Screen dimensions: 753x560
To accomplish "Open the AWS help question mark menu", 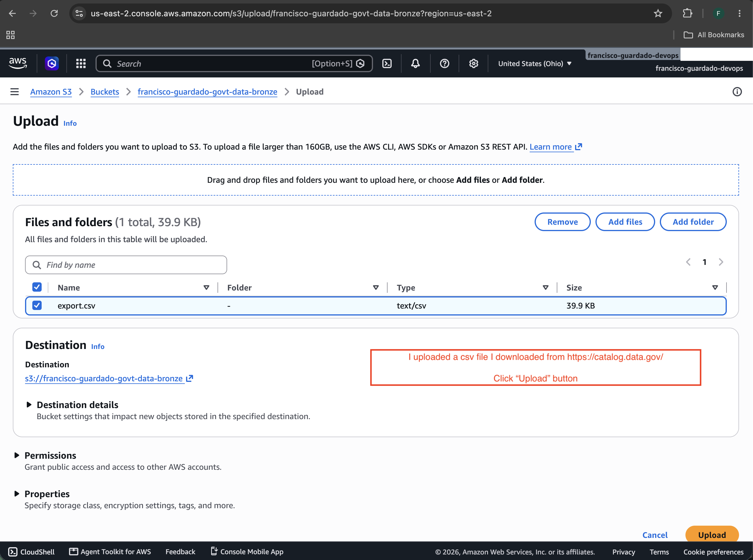I will coord(444,63).
